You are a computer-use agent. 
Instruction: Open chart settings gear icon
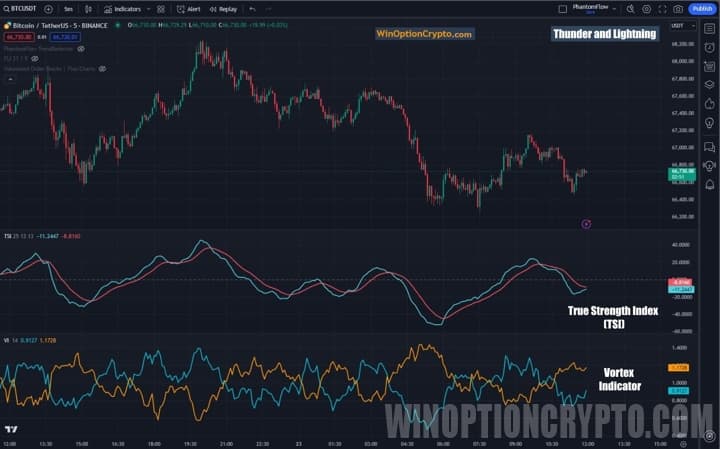[646, 8]
